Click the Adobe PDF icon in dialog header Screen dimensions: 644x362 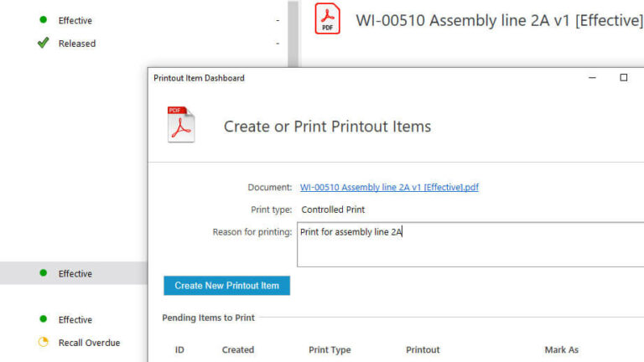pos(181,124)
